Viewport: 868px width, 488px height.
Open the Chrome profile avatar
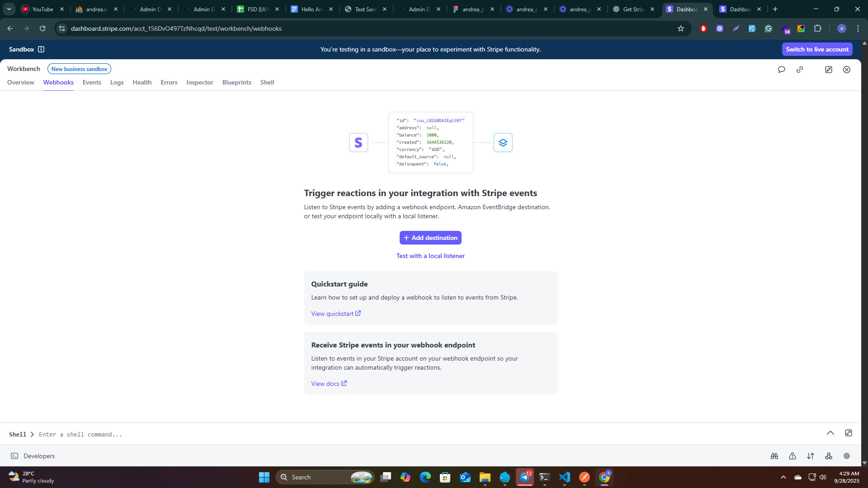tap(842, 28)
